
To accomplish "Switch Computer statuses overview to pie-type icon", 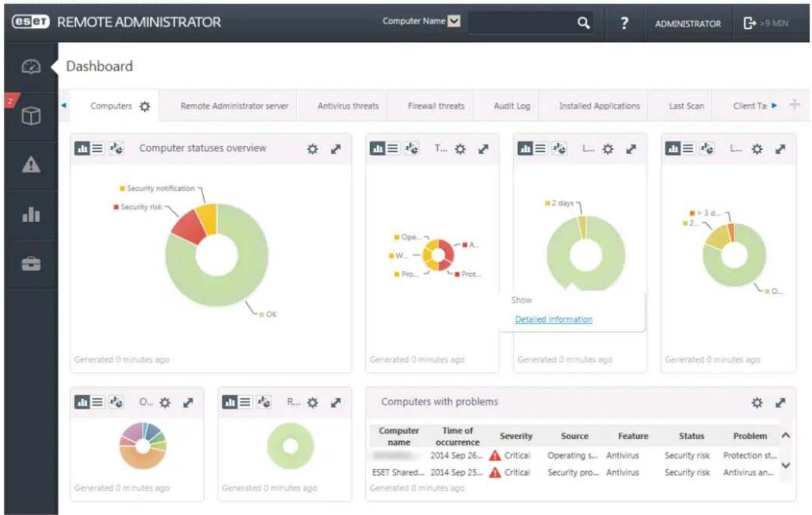I will 116,149.
